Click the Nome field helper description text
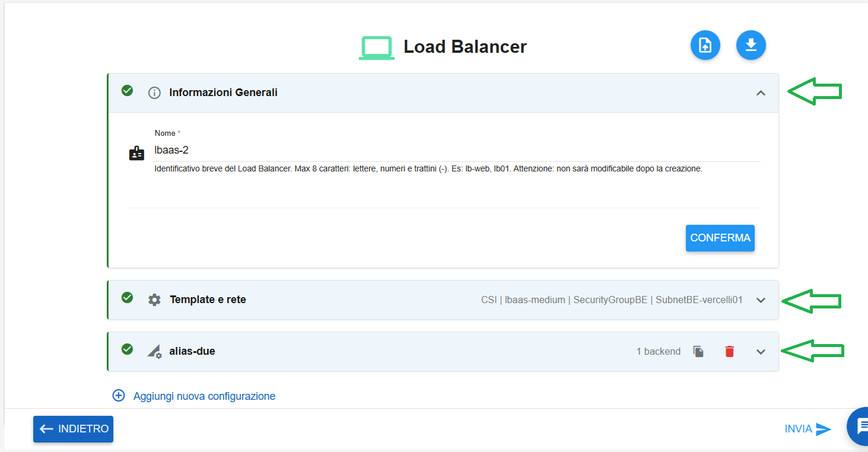Image resolution: width=868 pixels, height=452 pixels. click(428, 168)
